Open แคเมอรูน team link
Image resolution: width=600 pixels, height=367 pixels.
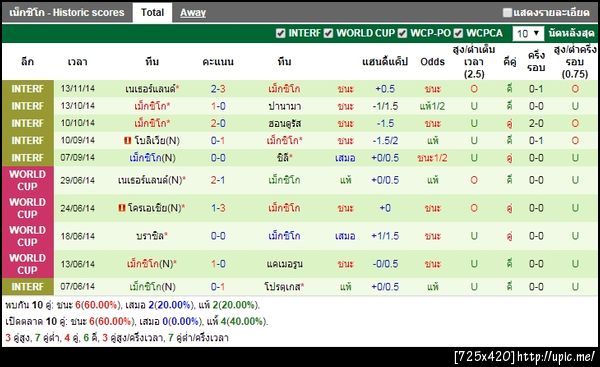pos(285,264)
